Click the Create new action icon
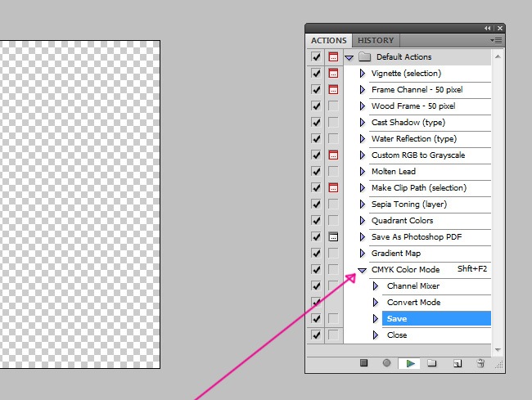This screenshot has height=400, width=532. 458,363
